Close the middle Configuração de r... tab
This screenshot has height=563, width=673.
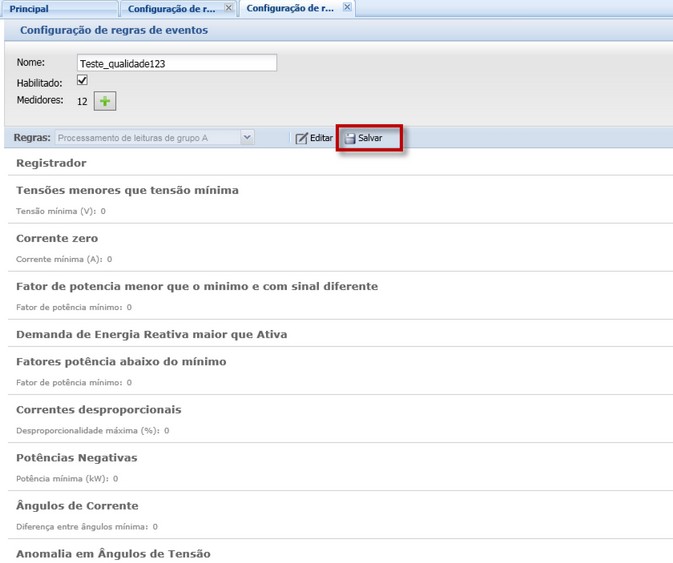click(229, 8)
